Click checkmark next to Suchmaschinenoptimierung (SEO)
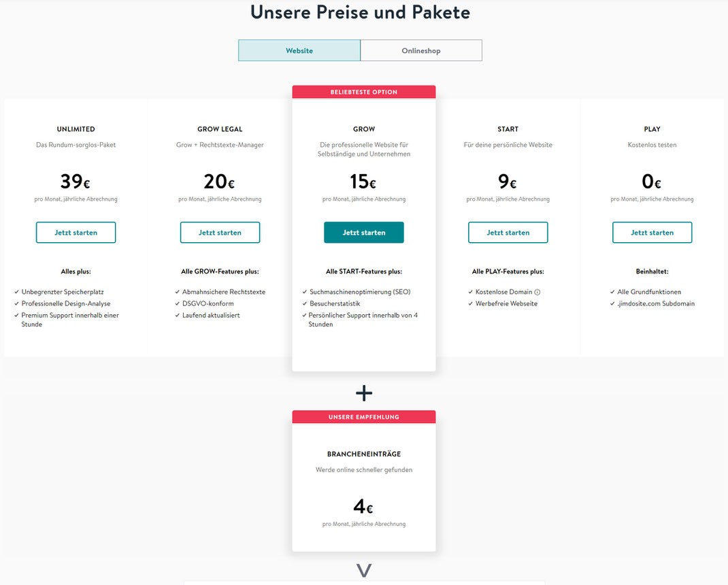Screen dimensions: 728x585 coord(305,292)
